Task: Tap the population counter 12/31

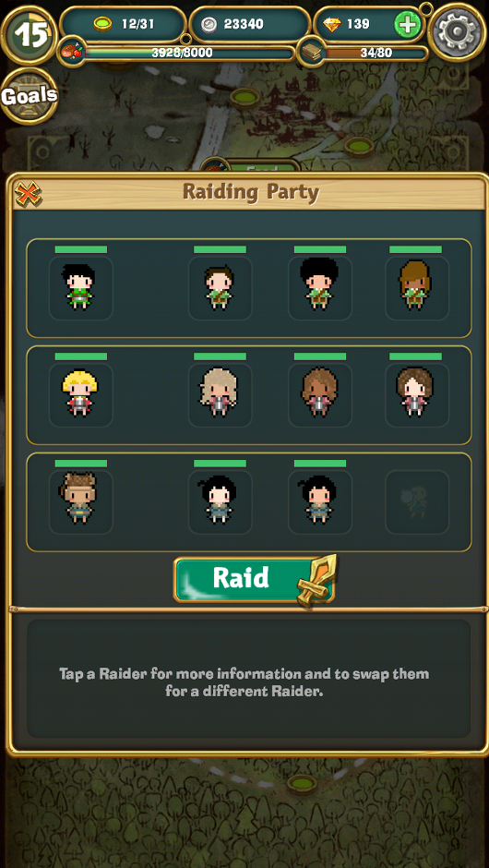Action: pos(123,24)
